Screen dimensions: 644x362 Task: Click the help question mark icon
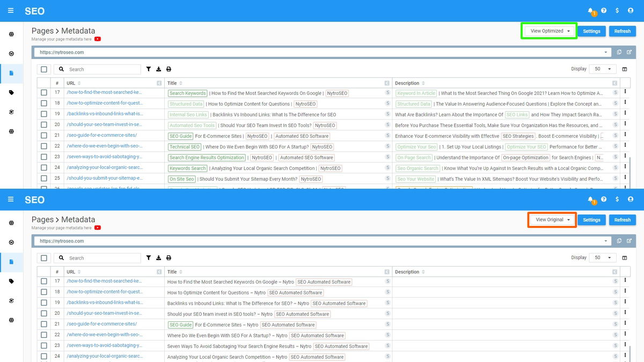click(604, 10)
